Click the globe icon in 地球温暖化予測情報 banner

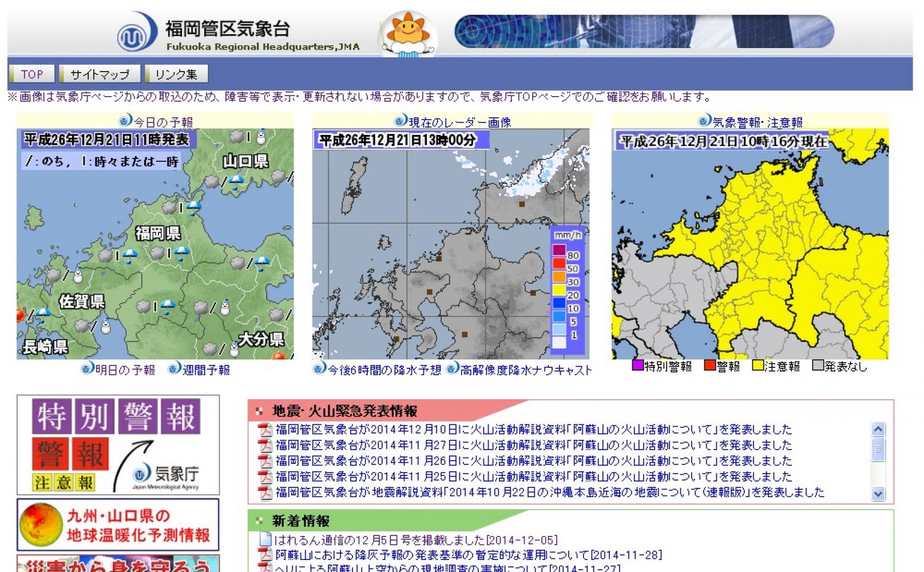[40, 525]
